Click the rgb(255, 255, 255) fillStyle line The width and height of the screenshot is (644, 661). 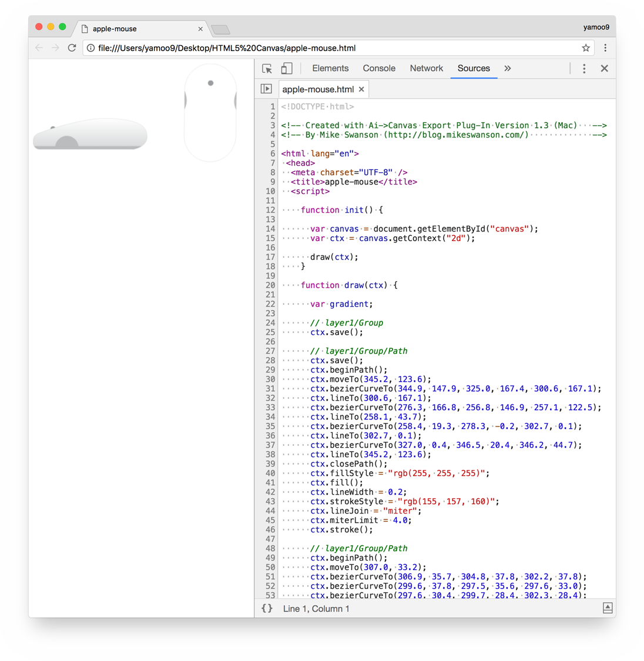[400, 473]
